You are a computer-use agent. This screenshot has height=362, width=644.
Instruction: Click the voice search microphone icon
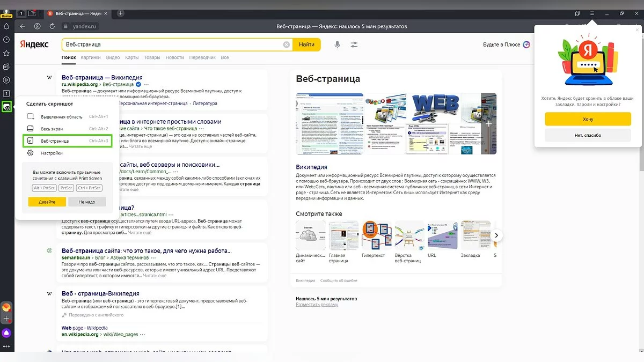tap(337, 45)
